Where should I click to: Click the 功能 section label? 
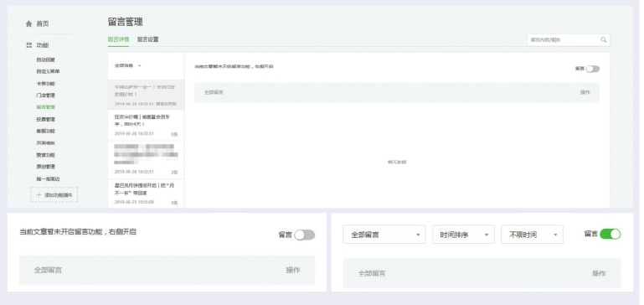tap(43, 45)
